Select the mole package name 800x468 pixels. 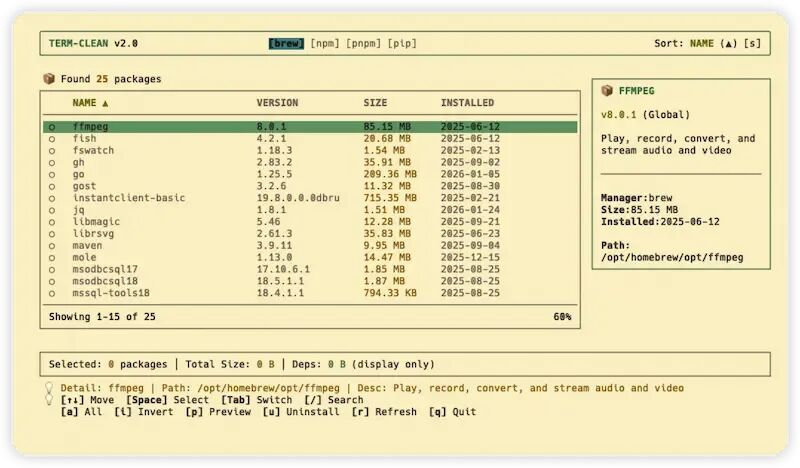tap(84, 257)
